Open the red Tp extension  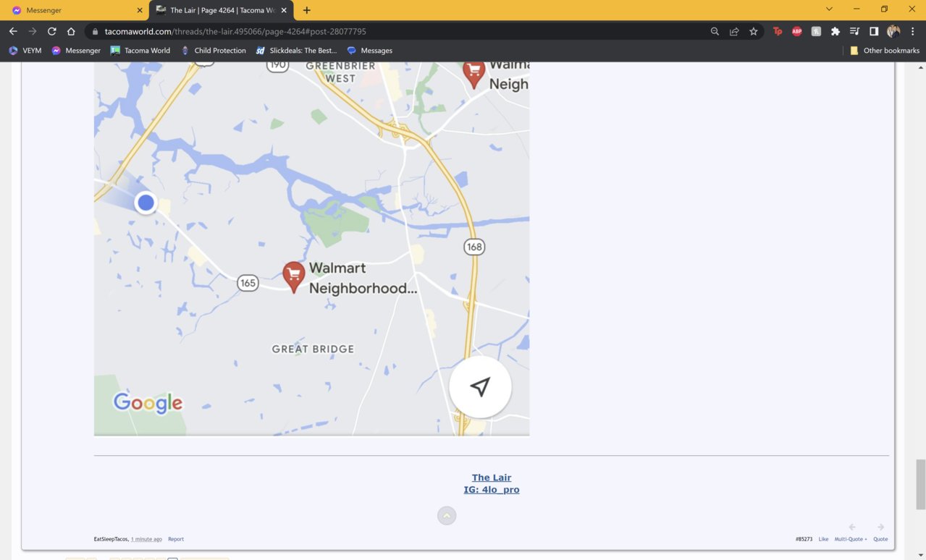[x=778, y=31]
